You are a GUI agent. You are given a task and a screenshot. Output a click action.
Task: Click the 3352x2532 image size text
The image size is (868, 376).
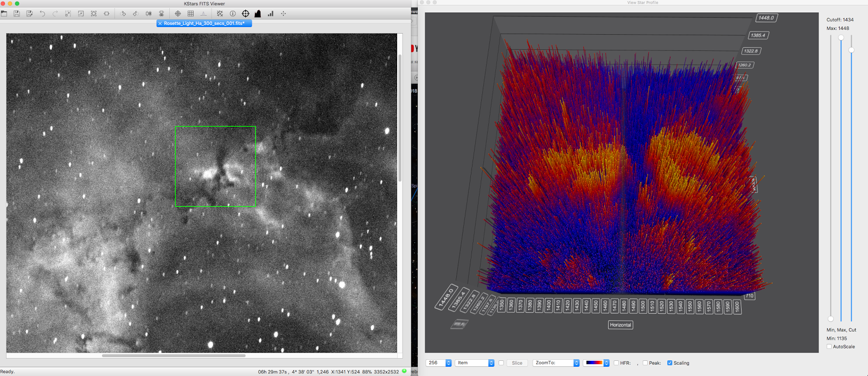[x=386, y=372]
